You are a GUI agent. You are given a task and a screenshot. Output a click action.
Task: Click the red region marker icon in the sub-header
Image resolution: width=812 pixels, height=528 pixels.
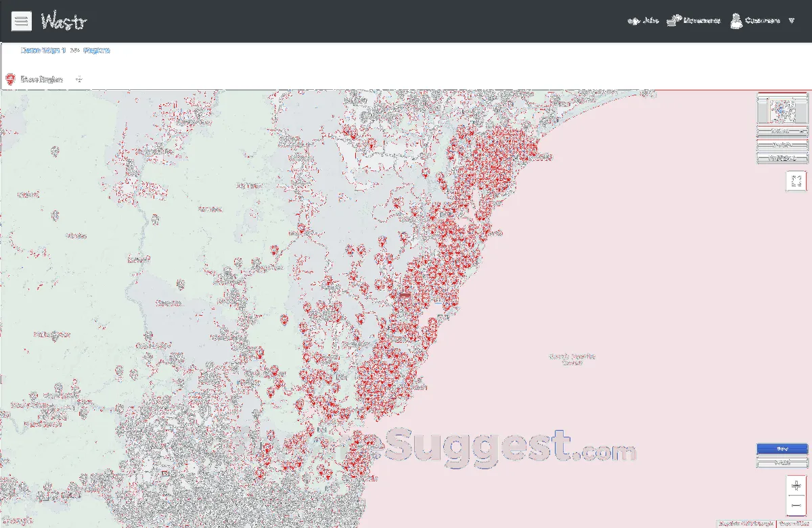coord(11,79)
